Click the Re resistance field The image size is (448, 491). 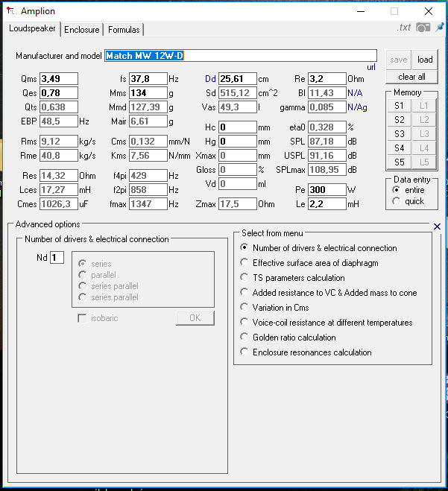(327, 78)
